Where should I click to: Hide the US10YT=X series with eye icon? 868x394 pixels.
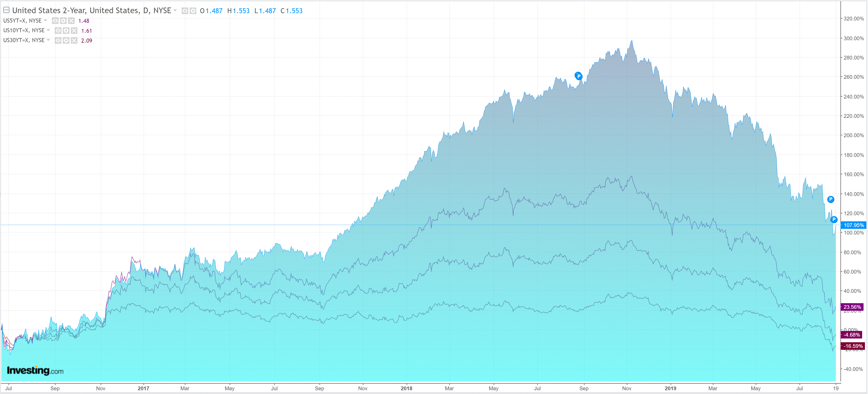[x=58, y=31]
